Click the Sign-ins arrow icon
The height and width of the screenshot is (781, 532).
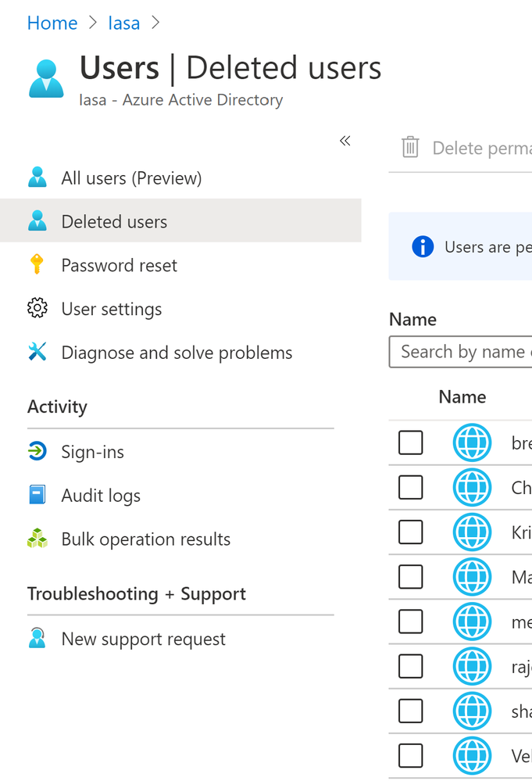pos(37,451)
